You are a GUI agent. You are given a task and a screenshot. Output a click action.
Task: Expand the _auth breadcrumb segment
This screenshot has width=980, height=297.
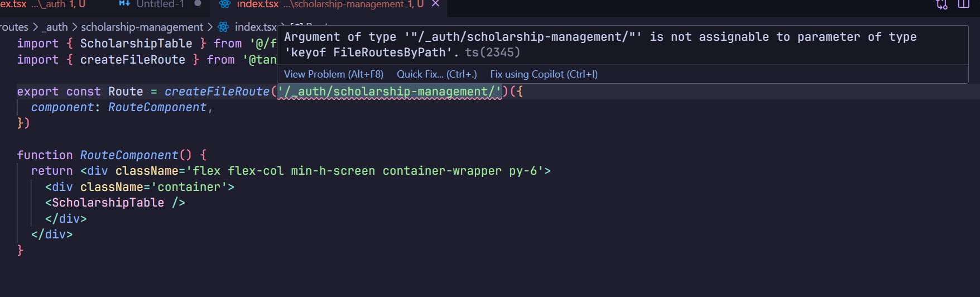pyautogui.click(x=55, y=27)
